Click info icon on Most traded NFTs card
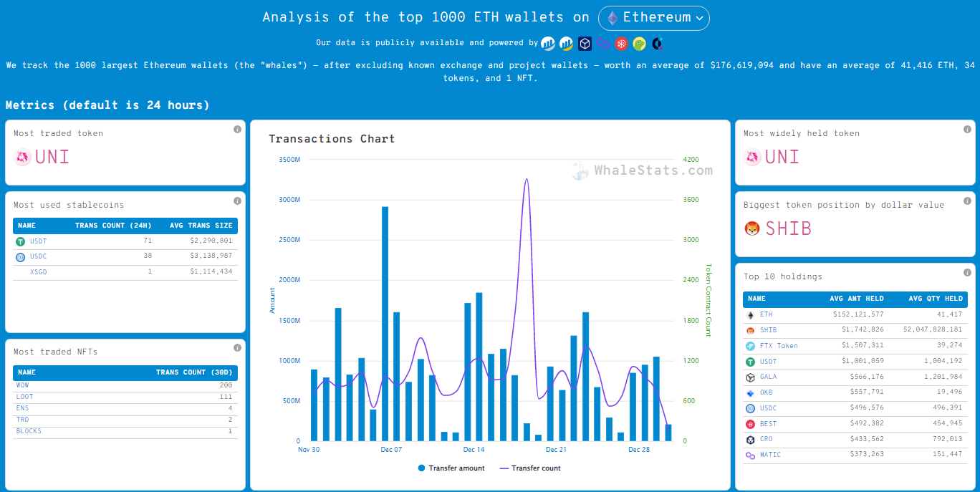This screenshot has width=980, height=492. click(x=237, y=348)
